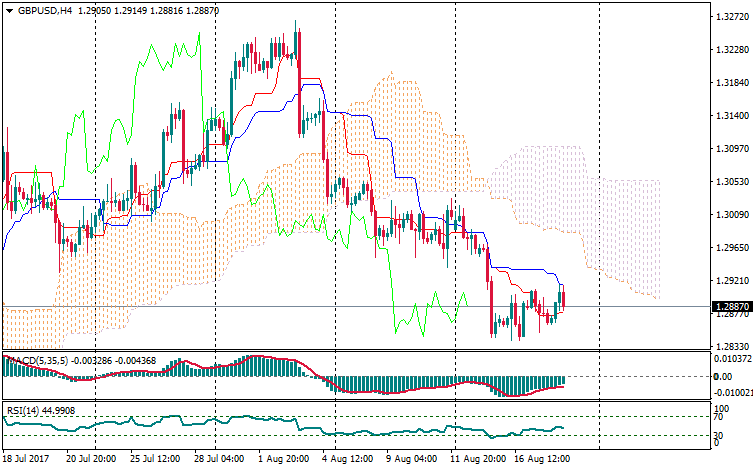
Task: Click the 1.30090 price scale label
Action: 731,214
